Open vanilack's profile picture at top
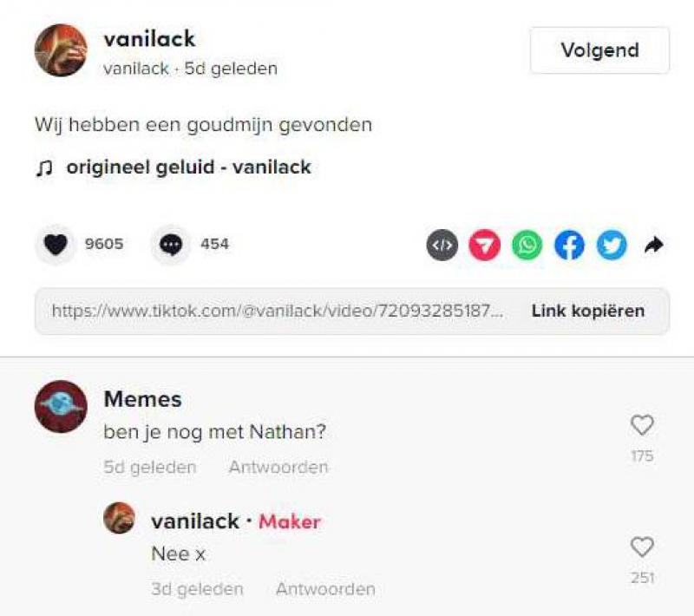Image resolution: width=694 pixels, height=616 pixels. 61,50
